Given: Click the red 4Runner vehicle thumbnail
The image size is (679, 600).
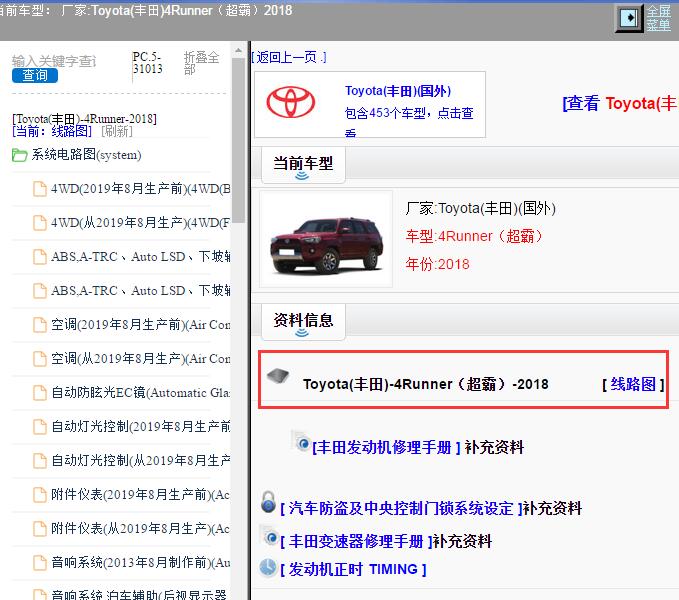Looking at the screenshot, I should (326, 239).
